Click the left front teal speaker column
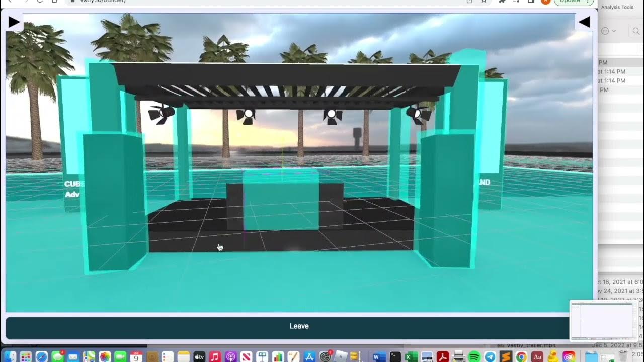This screenshot has width=644, height=362. coord(113,201)
